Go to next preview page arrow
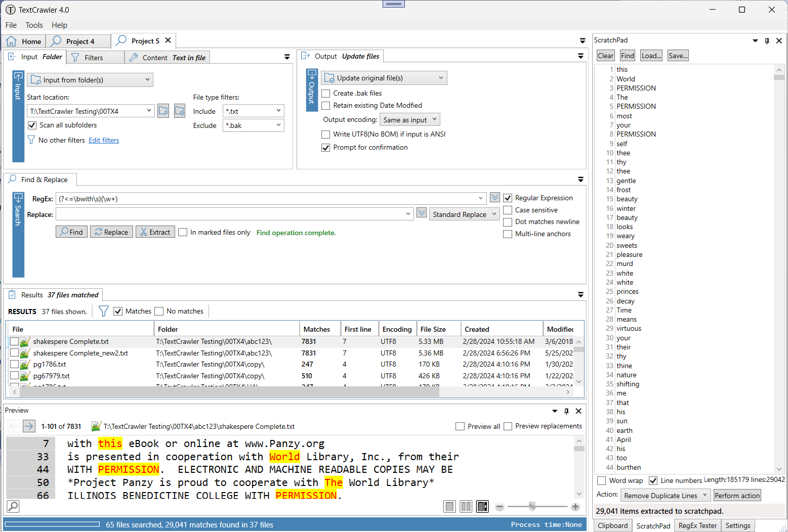 [29, 426]
